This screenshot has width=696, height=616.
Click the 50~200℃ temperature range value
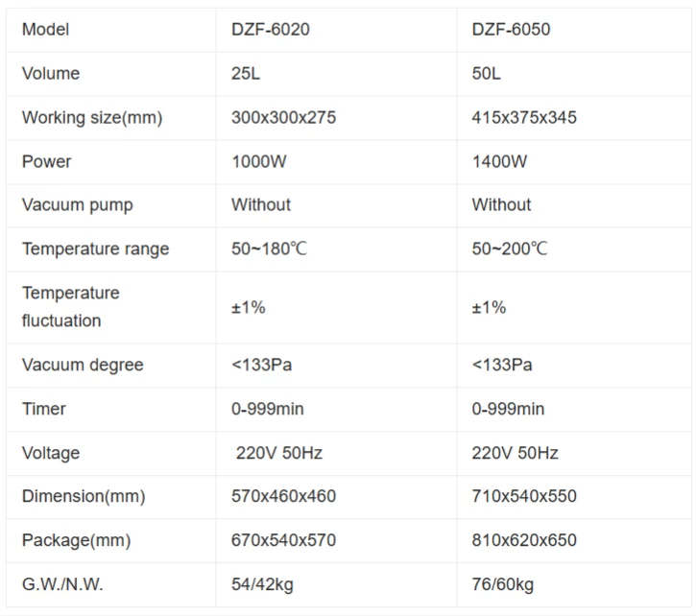510,249
